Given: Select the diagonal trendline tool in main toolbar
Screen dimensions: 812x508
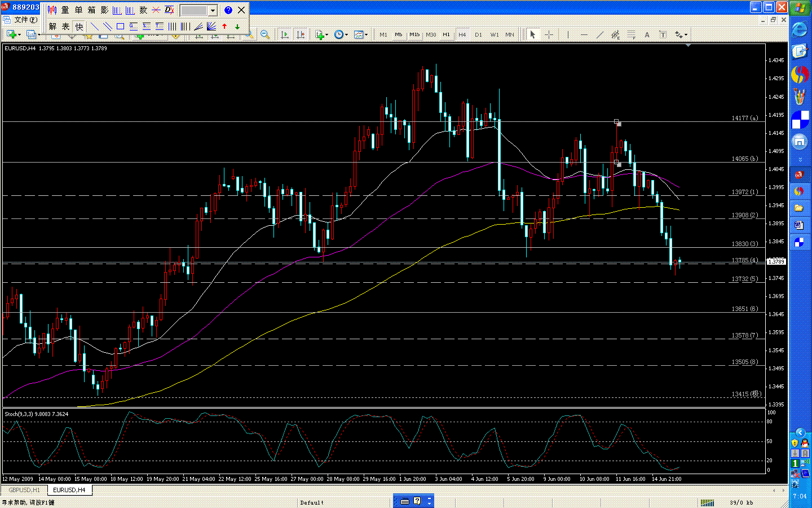Looking at the screenshot, I should [x=599, y=34].
